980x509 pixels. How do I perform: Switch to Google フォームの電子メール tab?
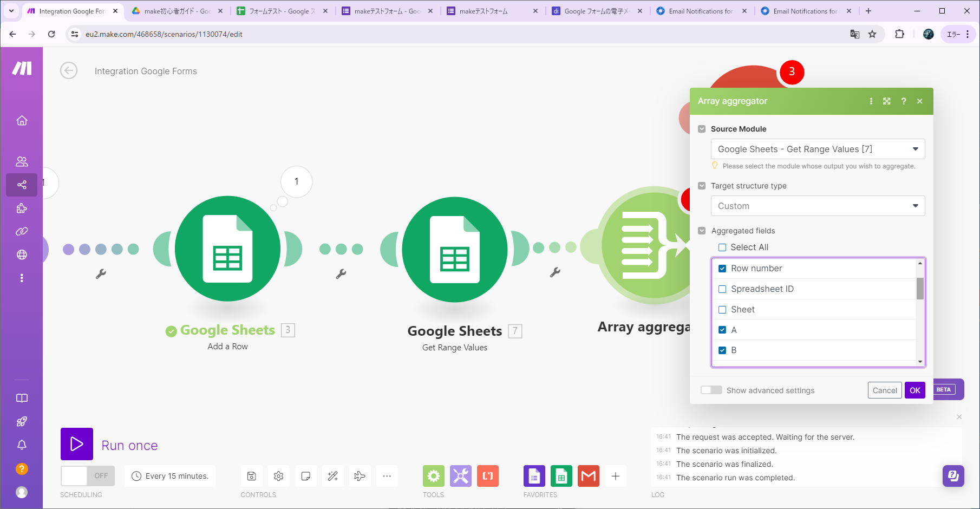point(597,11)
